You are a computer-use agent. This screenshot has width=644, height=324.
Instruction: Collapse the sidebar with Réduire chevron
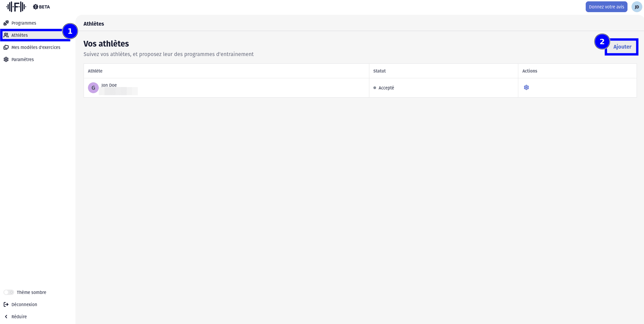pos(6,317)
